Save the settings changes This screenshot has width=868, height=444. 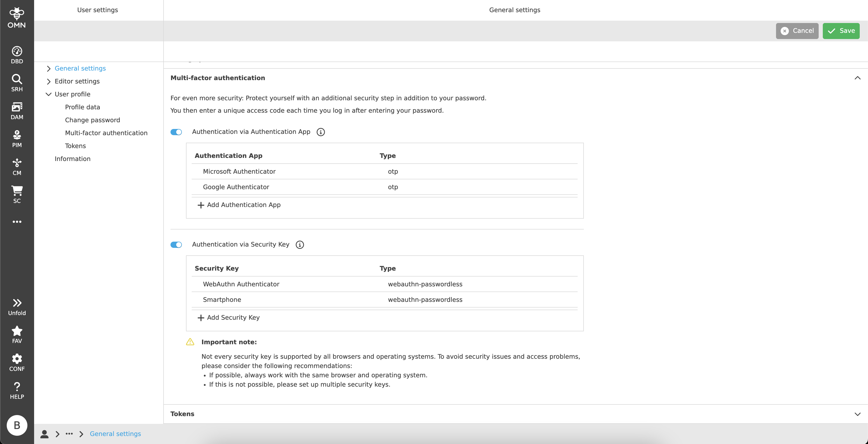click(841, 31)
